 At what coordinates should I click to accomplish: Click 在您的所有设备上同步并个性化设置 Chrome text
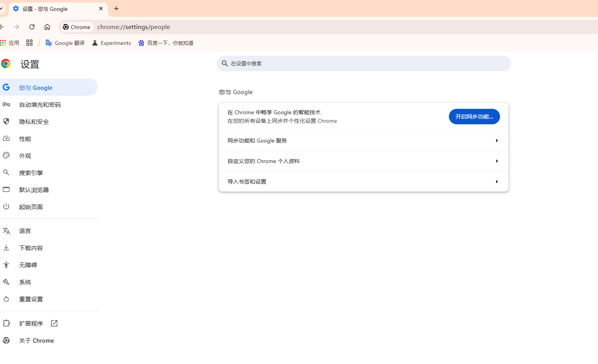click(282, 121)
